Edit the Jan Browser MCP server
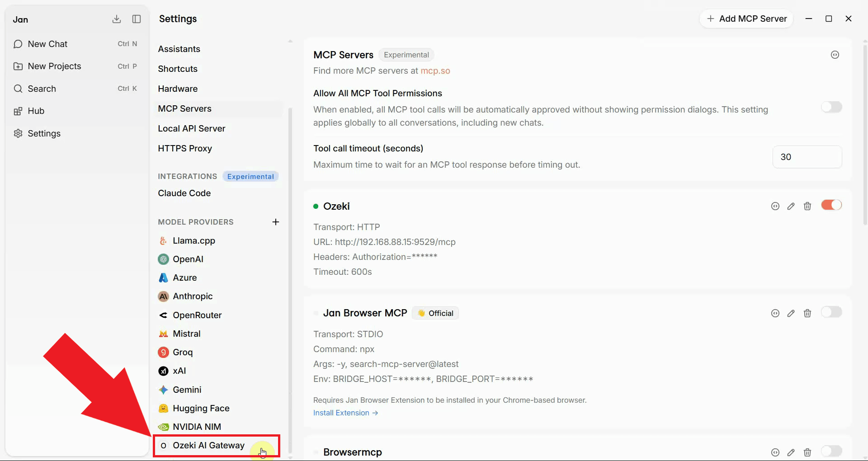Screen dimensions: 868x461 791,313
